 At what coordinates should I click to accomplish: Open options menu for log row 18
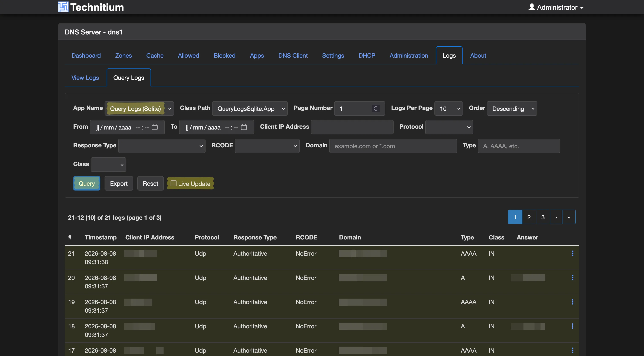(x=572, y=326)
